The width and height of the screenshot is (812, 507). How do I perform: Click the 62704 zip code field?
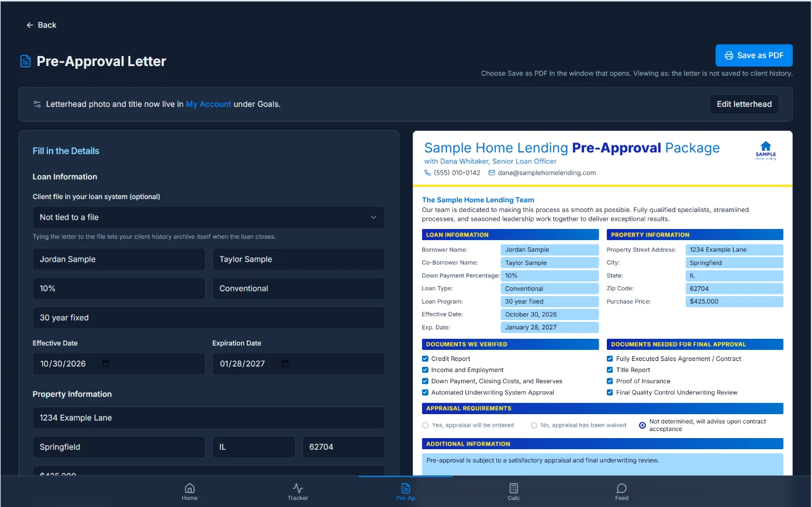click(344, 447)
